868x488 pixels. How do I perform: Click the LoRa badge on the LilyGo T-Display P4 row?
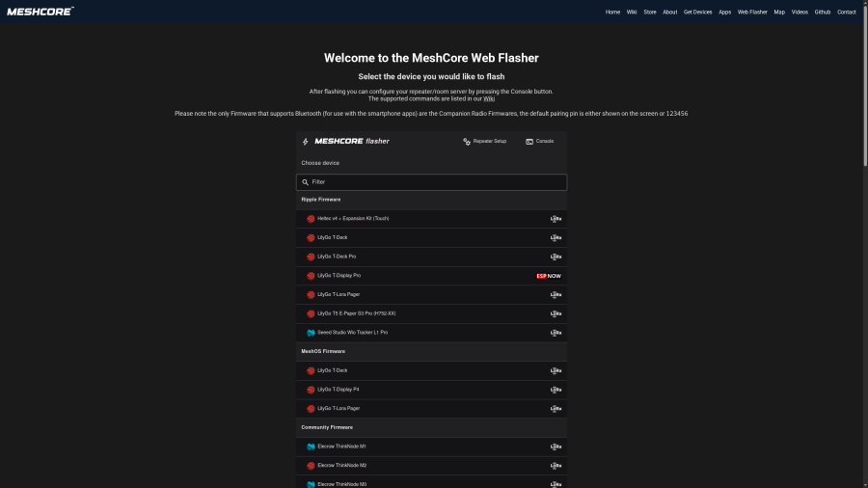556,390
